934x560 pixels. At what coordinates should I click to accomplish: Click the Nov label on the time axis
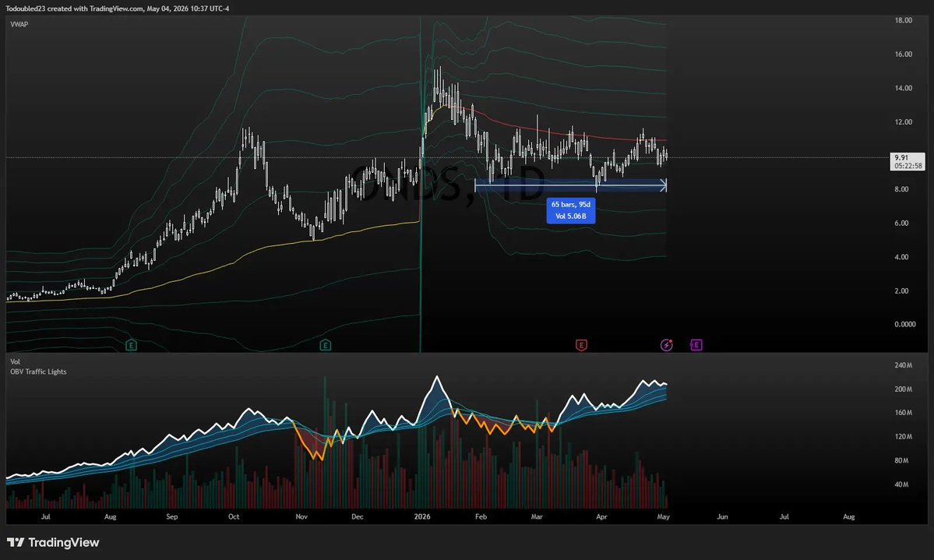click(301, 516)
